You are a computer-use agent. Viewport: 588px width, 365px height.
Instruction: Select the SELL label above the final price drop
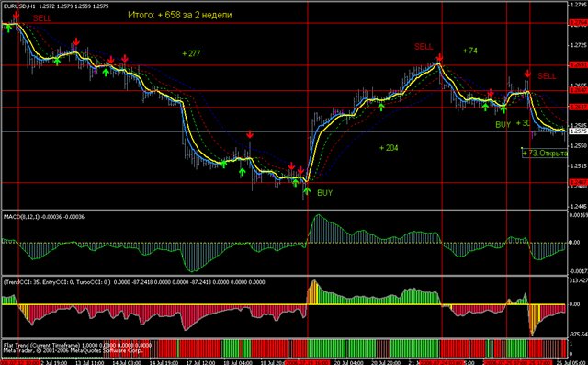coord(547,76)
